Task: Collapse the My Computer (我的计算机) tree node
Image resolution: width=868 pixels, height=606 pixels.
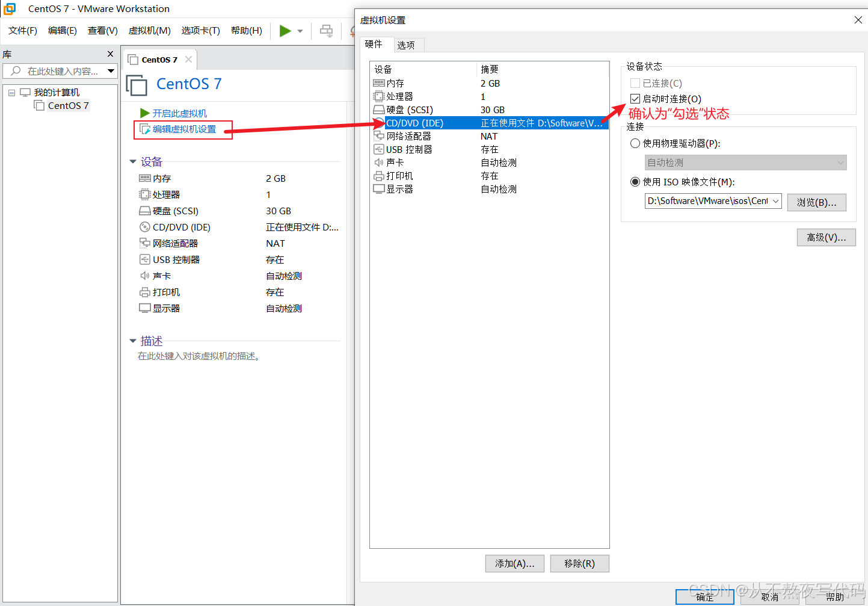Action: 11,93
